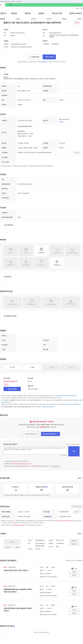Click 요약보기 for 드릴머스터,MCT,BTA posting
The width and height of the screenshot is (83, 644).
74,572
